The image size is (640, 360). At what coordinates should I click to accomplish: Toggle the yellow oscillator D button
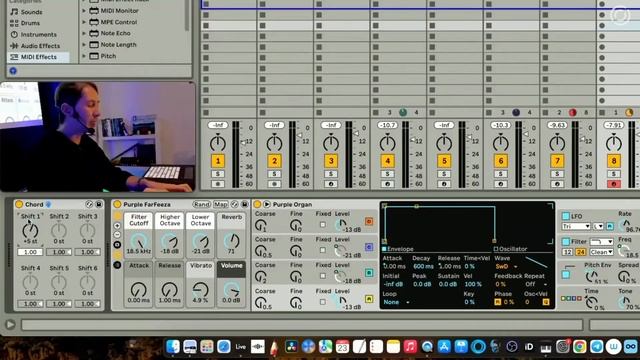pyautogui.click(x=369, y=299)
